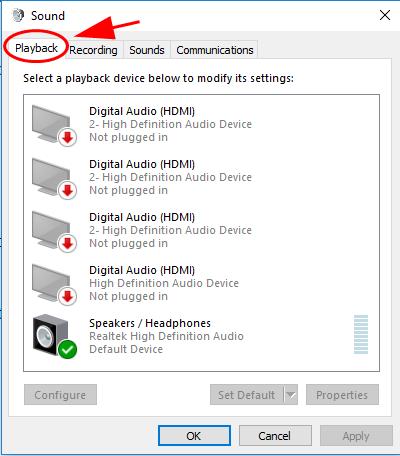Select the first Digital Audio (HDMI) monitor icon

coord(52,124)
